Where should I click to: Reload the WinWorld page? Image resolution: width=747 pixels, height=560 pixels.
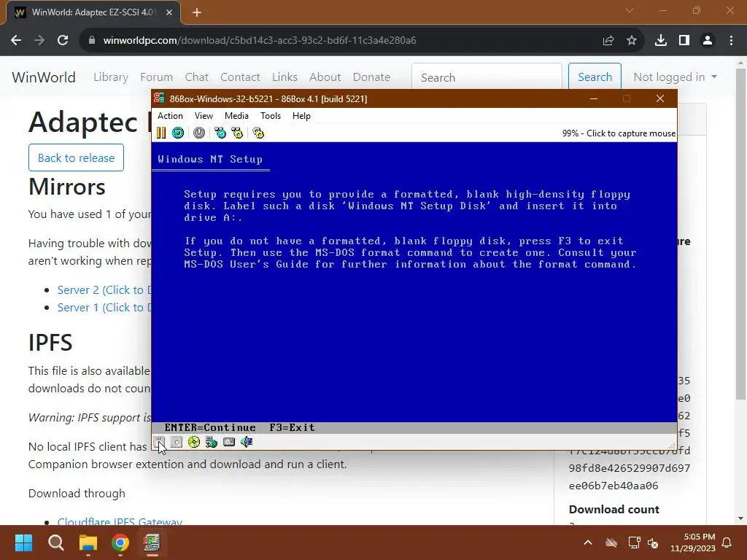pyautogui.click(x=63, y=41)
